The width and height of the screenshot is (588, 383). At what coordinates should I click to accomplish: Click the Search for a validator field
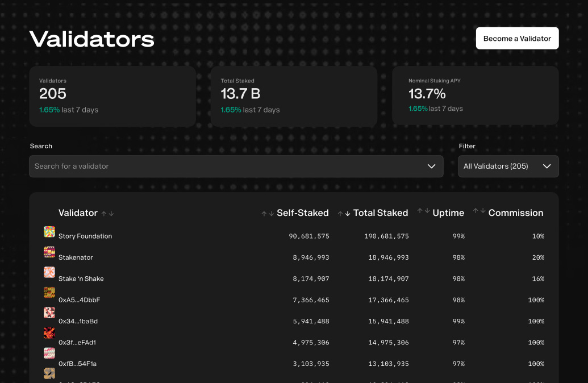coord(227,166)
